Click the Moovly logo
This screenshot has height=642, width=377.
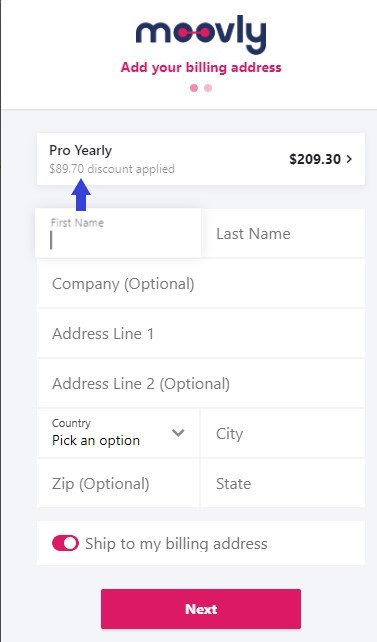(201, 34)
